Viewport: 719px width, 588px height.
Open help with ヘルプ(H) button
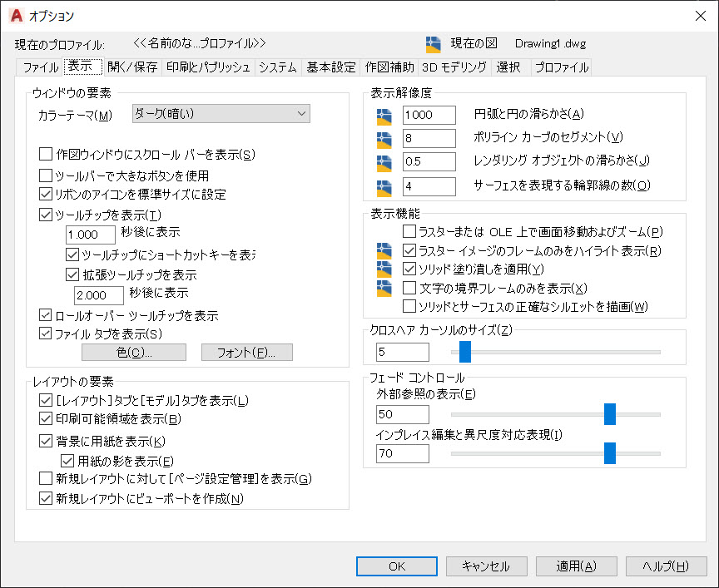click(x=666, y=566)
